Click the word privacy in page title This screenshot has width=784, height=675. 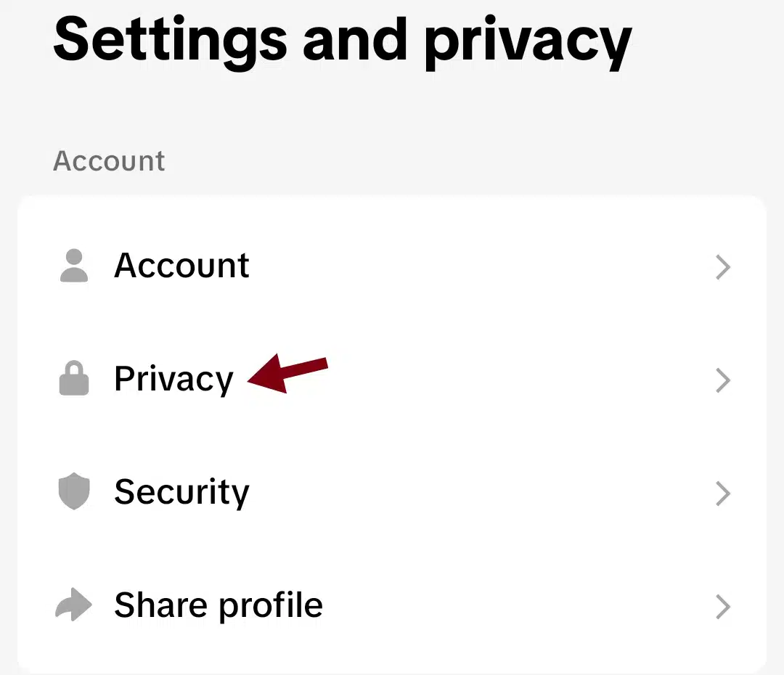point(528,44)
